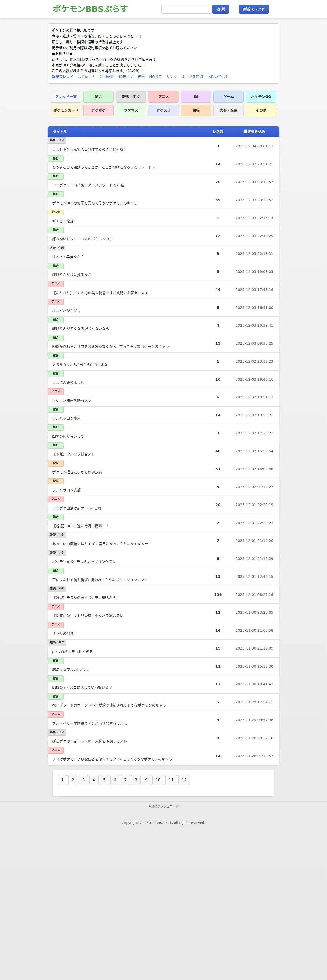The height and width of the screenshot is (980, 327).
Task: Select the purple SS category tab
Action: pyautogui.click(x=196, y=97)
